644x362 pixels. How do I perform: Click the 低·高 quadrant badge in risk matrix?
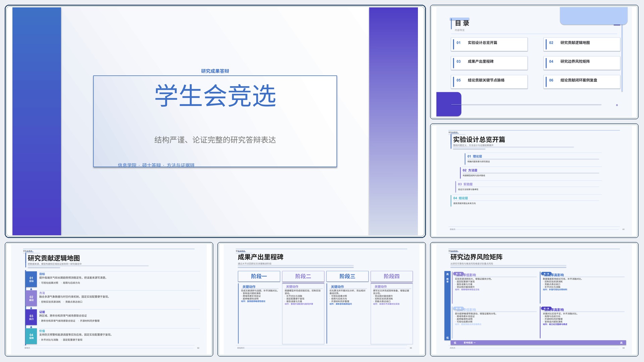click(546, 308)
